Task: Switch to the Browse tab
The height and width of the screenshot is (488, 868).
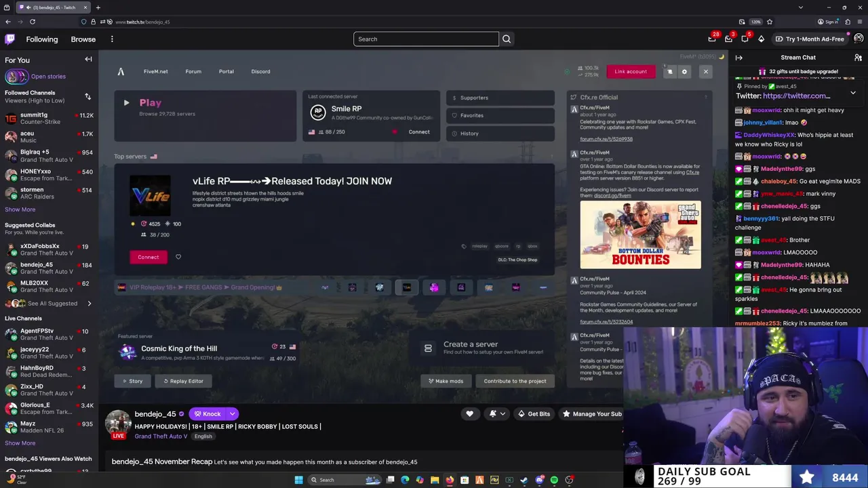Action: pyautogui.click(x=83, y=39)
